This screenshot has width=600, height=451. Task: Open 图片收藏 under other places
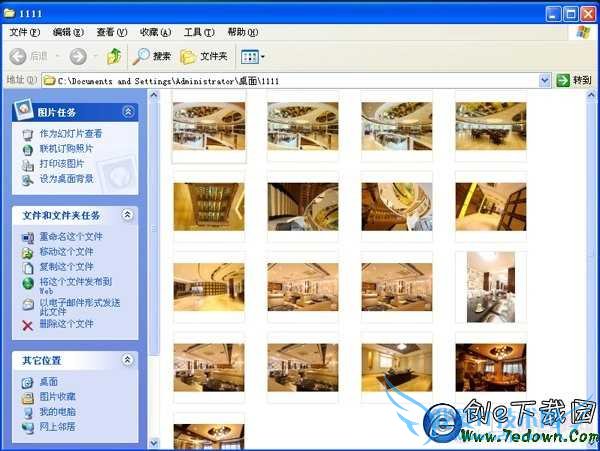coord(57,396)
